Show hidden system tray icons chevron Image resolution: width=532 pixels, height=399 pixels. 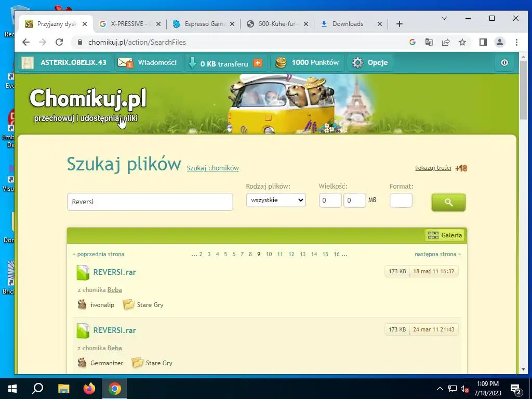(x=440, y=389)
